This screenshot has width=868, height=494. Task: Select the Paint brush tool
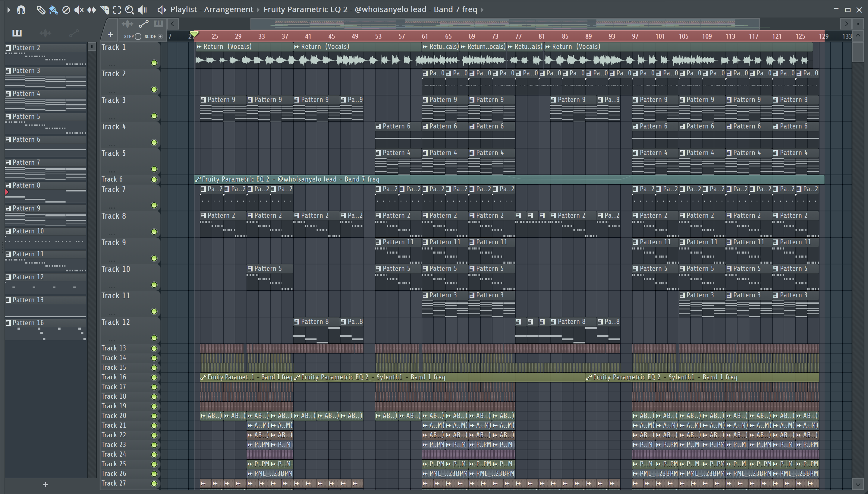point(53,10)
